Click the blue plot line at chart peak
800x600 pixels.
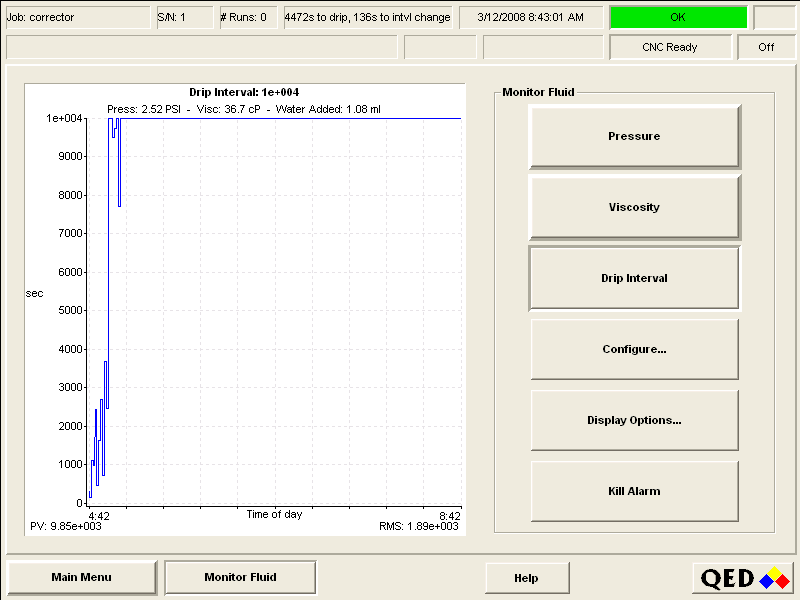click(x=290, y=118)
